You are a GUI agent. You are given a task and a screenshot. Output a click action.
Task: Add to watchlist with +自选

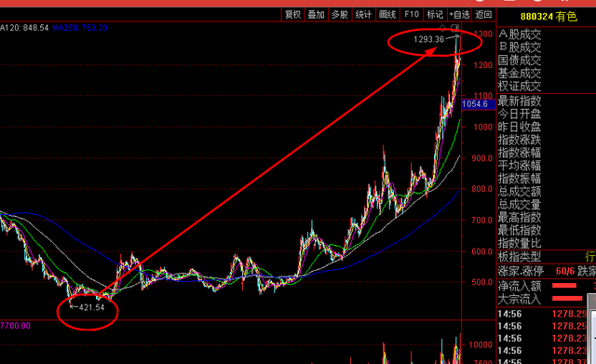(x=459, y=15)
